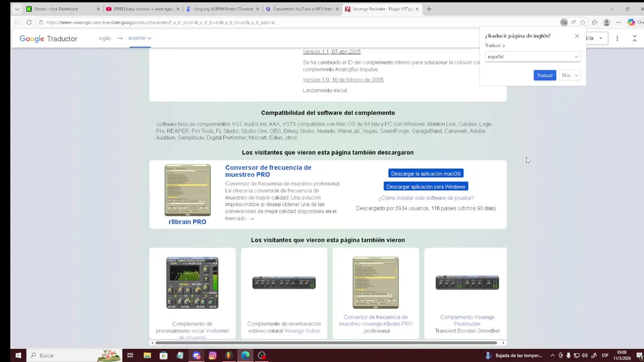Open File Explorer from the taskbar

point(147,355)
